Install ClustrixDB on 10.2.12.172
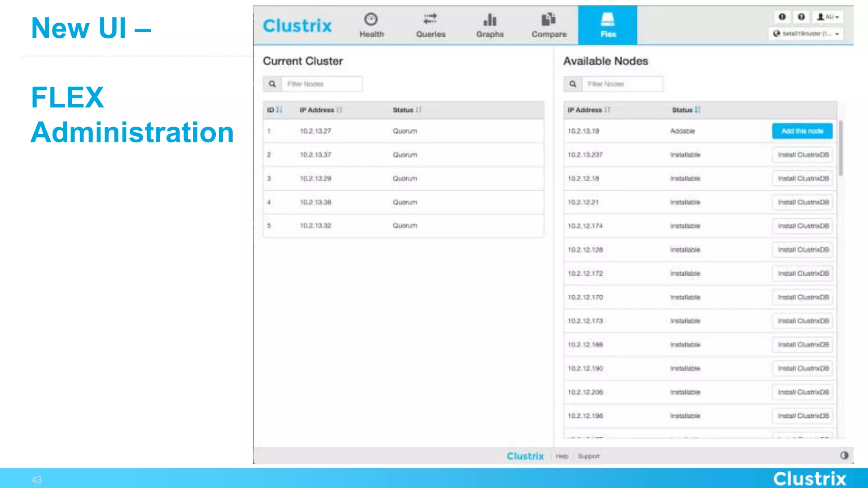Screen dimensions: 868x488 [x=802, y=273]
